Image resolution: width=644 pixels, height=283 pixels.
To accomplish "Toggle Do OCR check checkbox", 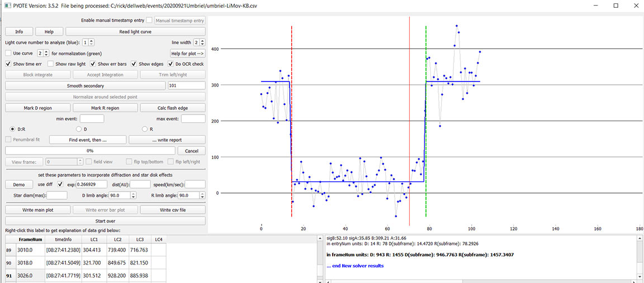I will pos(171,64).
